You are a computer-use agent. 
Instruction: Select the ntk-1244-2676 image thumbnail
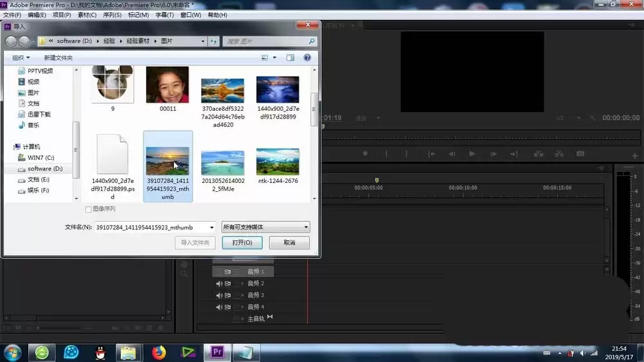[x=278, y=162]
